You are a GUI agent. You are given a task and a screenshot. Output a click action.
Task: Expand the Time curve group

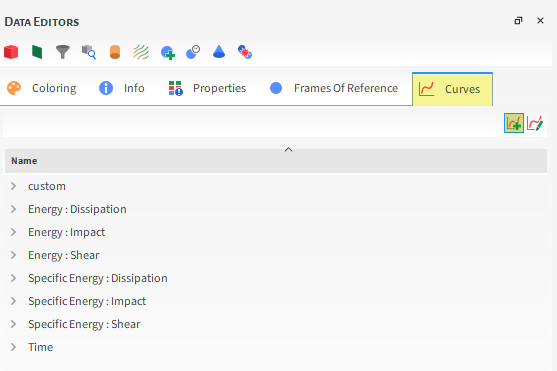tap(13, 347)
